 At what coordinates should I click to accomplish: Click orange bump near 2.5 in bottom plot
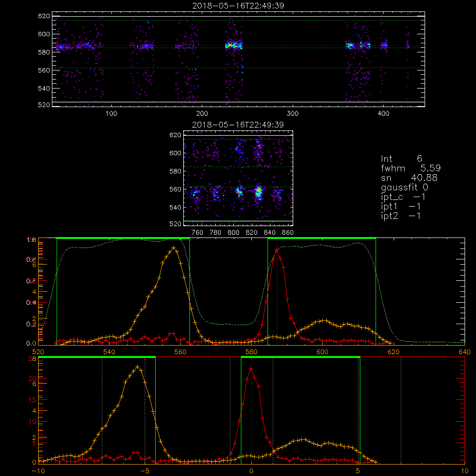tap(303, 439)
